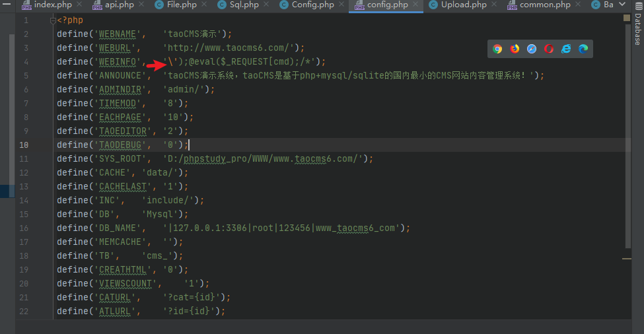Image resolution: width=644 pixels, height=334 pixels.
Task: Open in Firefox browser icon
Action: coord(515,50)
